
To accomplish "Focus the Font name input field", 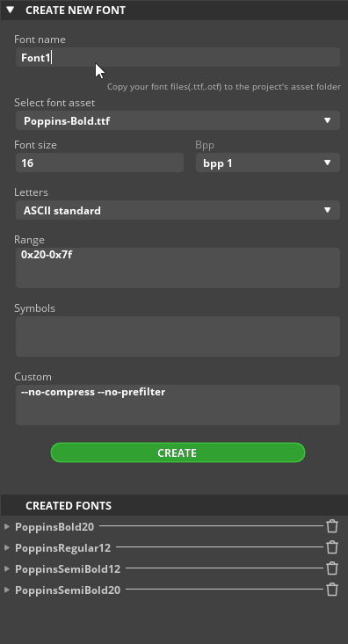I will click(178, 57).
